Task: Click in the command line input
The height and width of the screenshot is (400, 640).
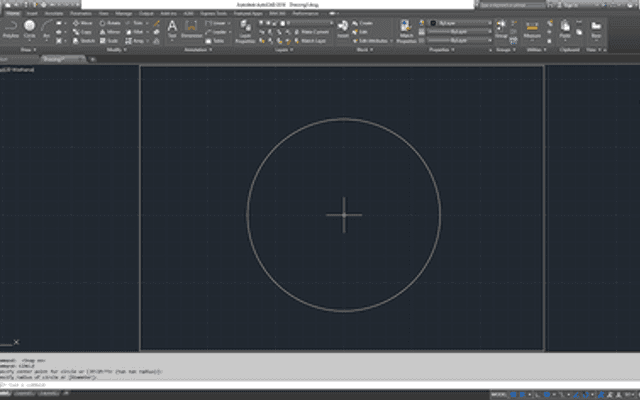Action: pos(320,385)
